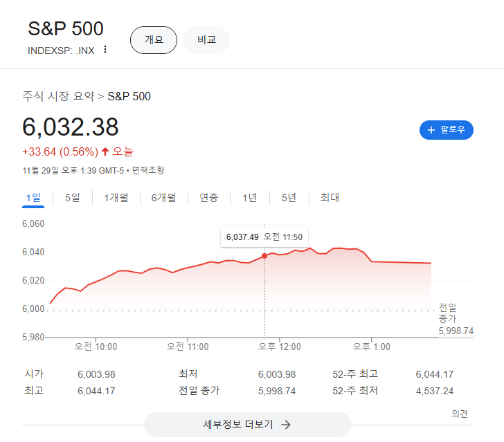Switch chart to 1개월 range
Screen dimensions: 504x442
tap(116, 198)
